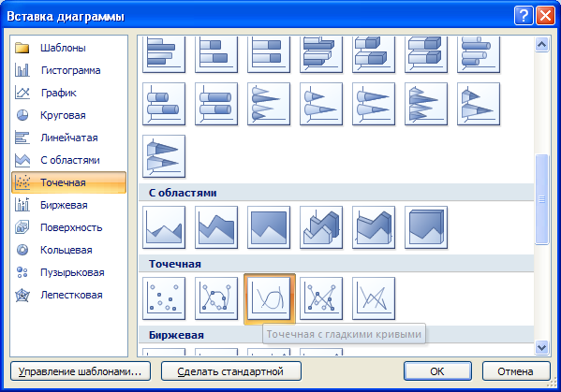Choose the flat stacked bar chart type
The image size is (561, 392).
(216, 54)
